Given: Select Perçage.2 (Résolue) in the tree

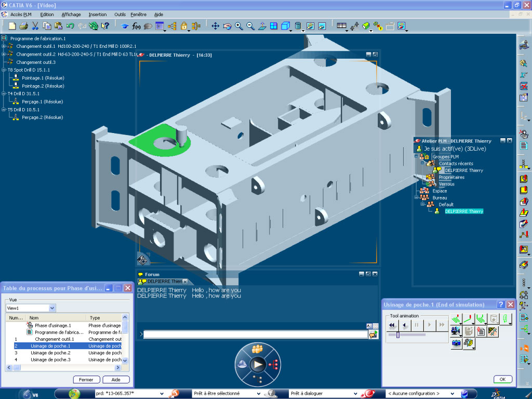Looking at the screenshot, I should pyautogui.click(x=43, y=117).
